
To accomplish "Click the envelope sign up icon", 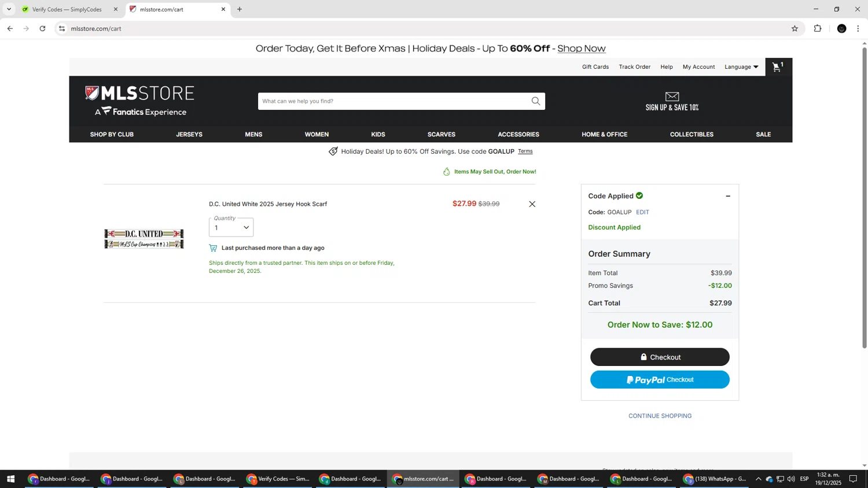I will 672,97.
